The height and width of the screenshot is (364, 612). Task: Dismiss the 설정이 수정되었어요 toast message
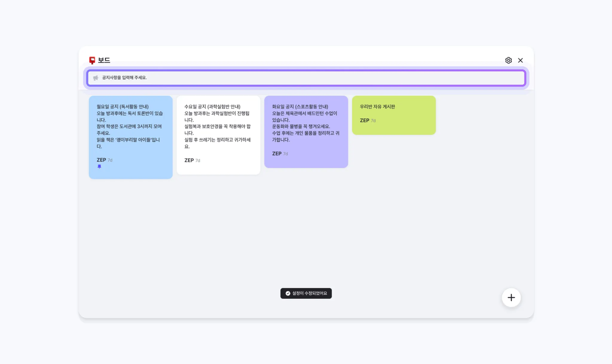click(x=310, y=293)
